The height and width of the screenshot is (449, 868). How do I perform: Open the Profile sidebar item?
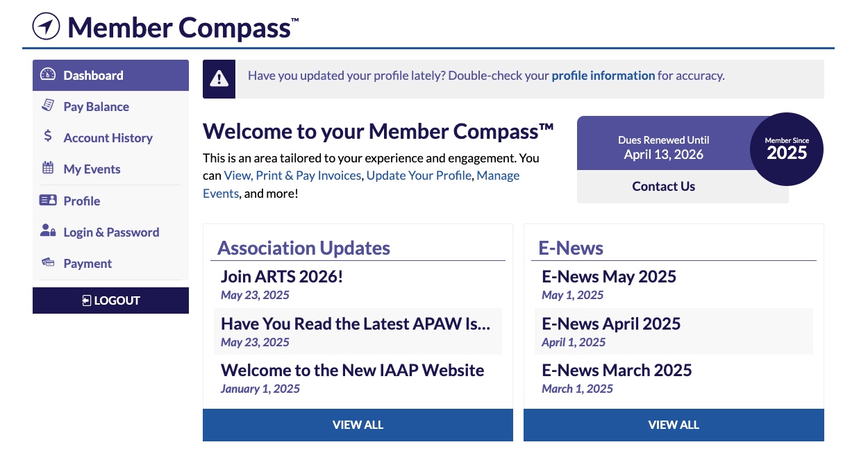click(x=110, y=201)
